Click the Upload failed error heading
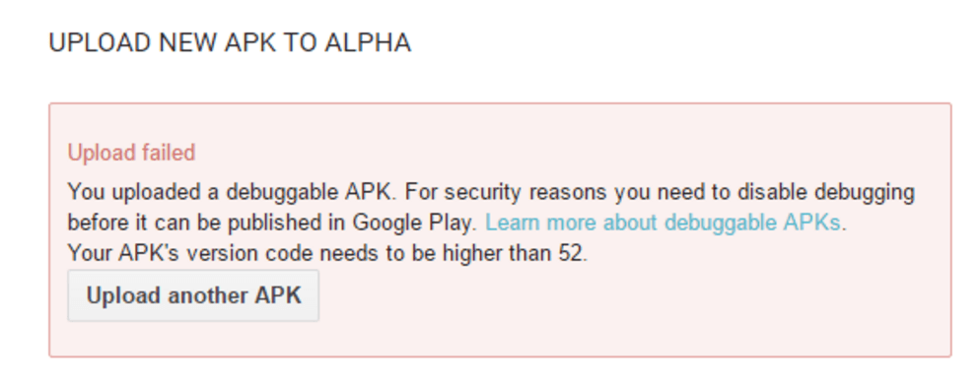The image size is (980, 388). pyautogui.click(x=131, y=153)
